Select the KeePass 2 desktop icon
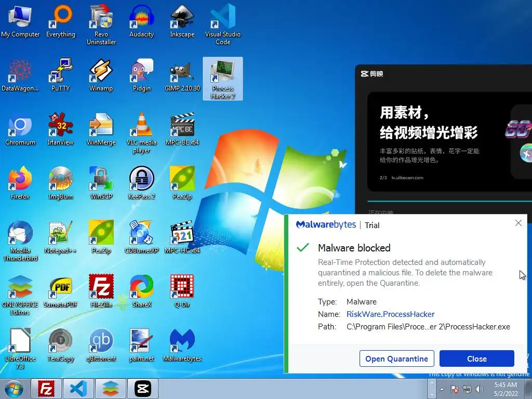532x399 pixels. click(x=141, y=182)
